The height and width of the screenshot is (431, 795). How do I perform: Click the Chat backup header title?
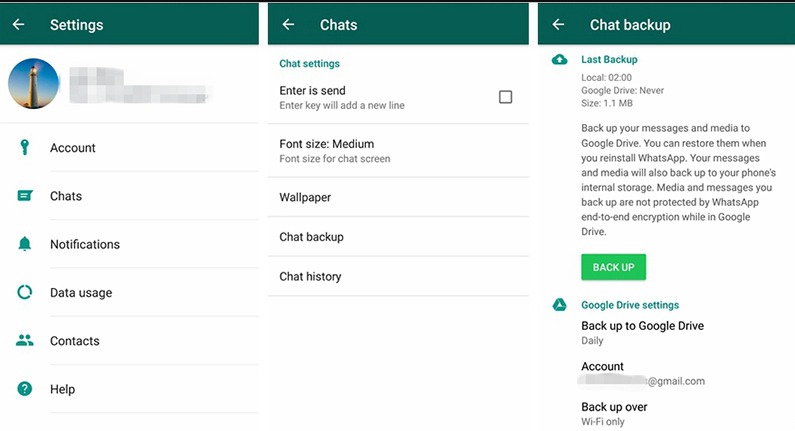630,25
